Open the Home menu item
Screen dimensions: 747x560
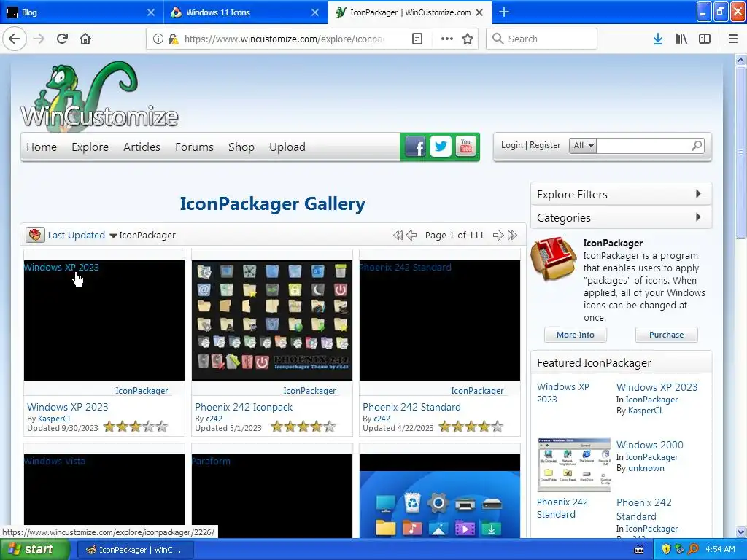[42, 147]
